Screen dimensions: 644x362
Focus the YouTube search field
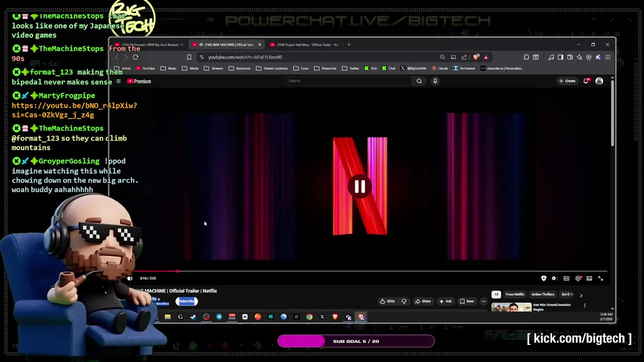[x=348, y=81]
